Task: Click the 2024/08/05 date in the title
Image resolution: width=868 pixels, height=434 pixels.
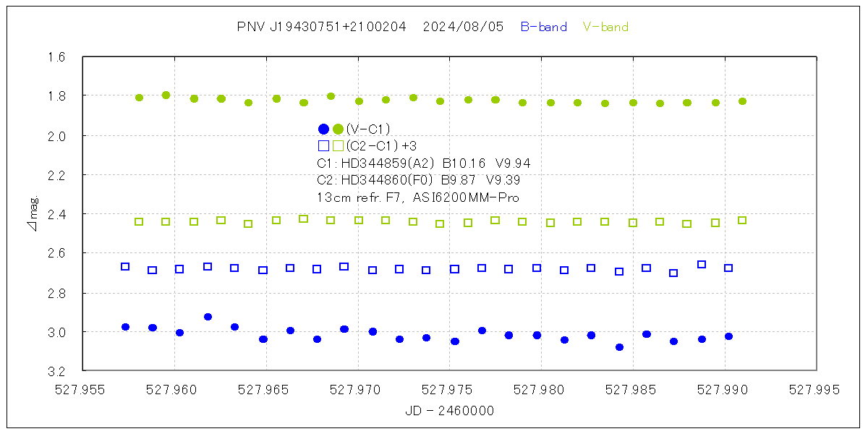Action: point(463,27)
